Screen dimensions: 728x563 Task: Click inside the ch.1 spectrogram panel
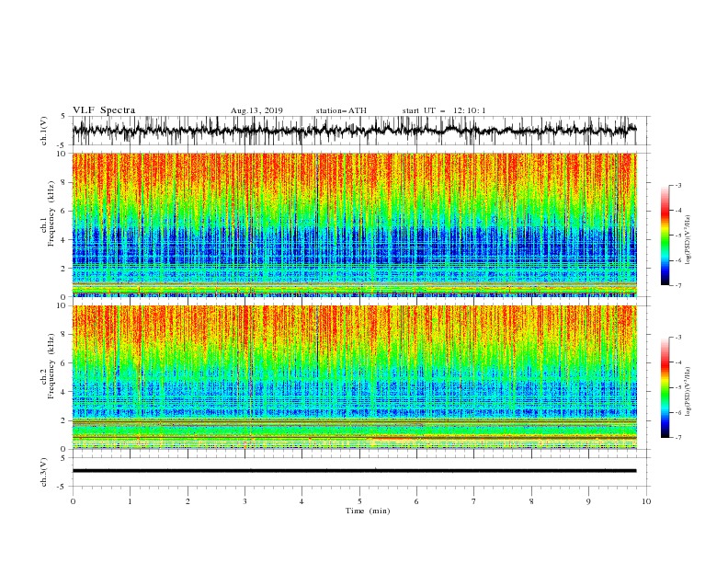[354, 224]
